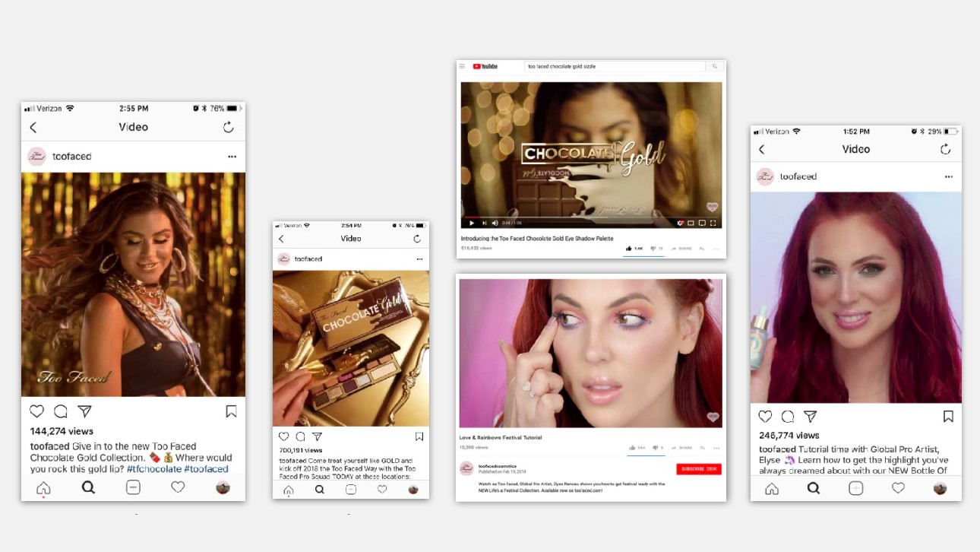Refresh the Video screen on the 1:52 PM phone
The height and width of the screenshot is (552, 980).
click(946, 149)
